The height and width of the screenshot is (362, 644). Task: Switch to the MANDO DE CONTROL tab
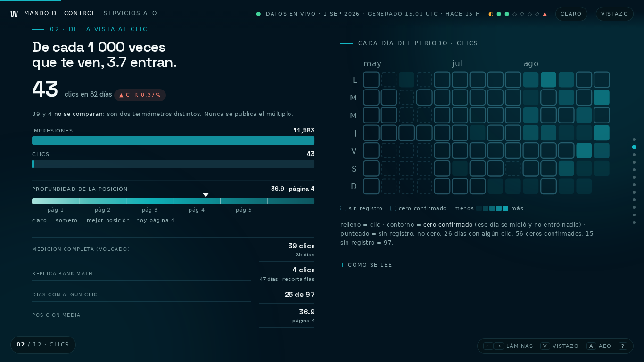point(60,14)
